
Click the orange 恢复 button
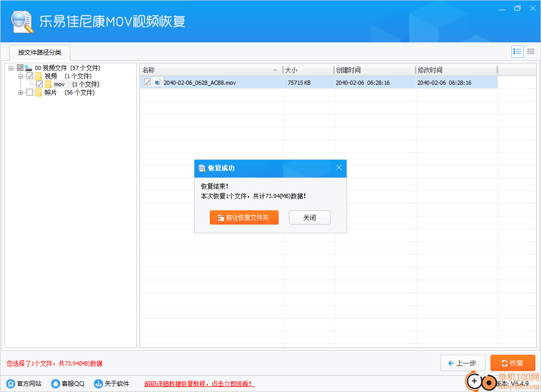[x=513, y=363]
